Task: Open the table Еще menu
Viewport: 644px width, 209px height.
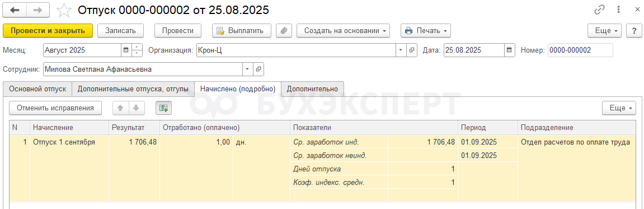Action: (619, 108)
